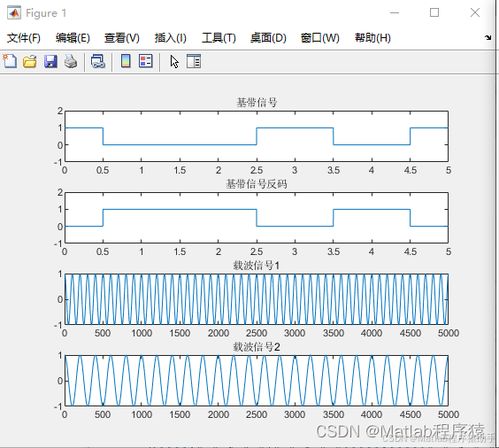Insert Legend using the toolbar icon

point(146,61)
